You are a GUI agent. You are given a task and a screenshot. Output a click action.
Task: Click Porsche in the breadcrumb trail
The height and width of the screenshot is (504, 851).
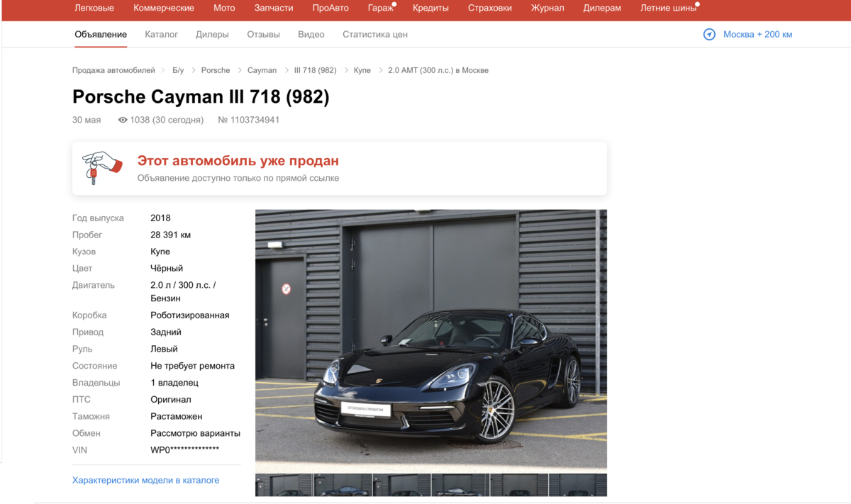215,70
